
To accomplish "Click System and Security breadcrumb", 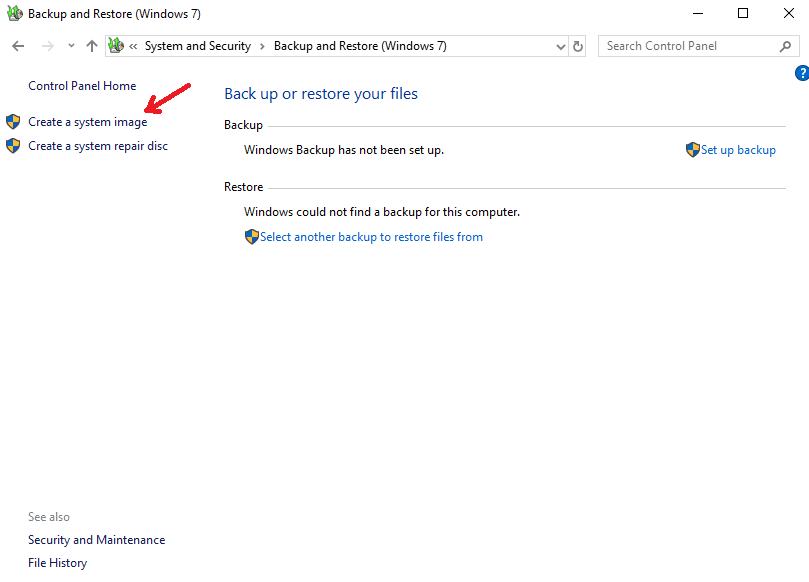I will [198, 46].
